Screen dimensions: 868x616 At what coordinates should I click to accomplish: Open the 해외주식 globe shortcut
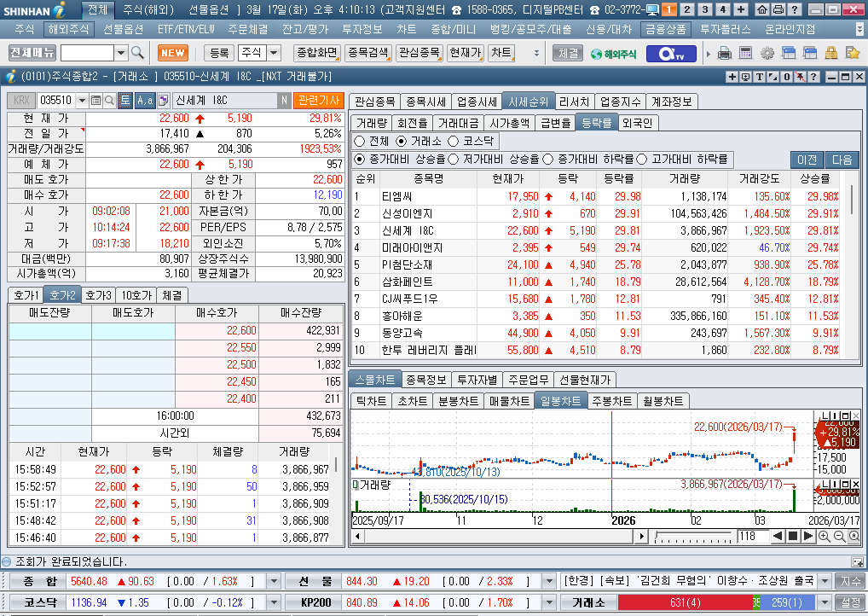coord(613,54)
